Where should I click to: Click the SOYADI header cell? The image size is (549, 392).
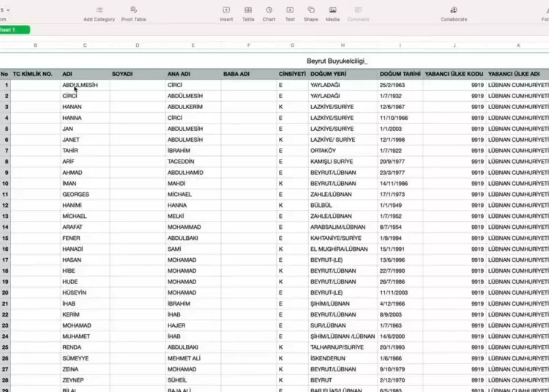pyautogui.click(x=138, y=74)
